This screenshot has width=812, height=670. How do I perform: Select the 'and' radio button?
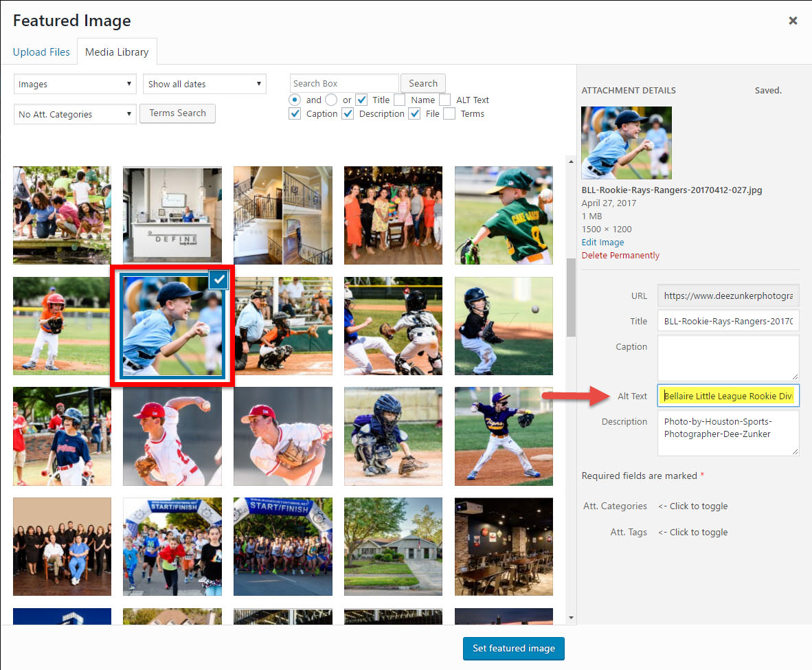(x=295, y=100)
